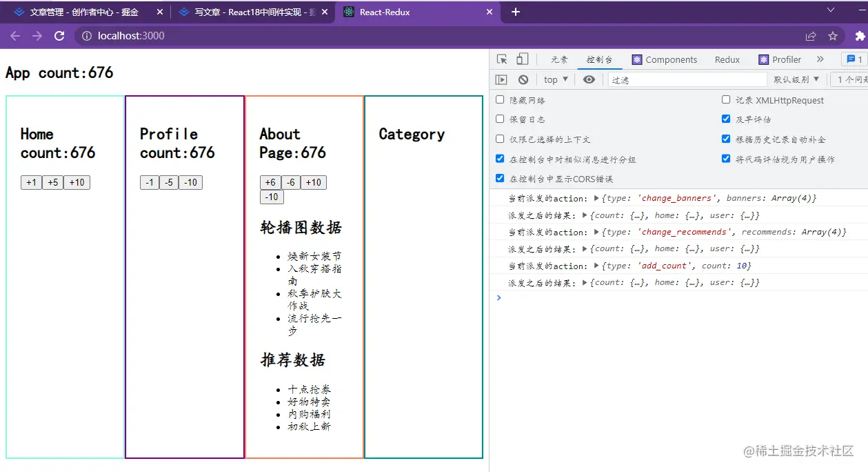Click the console prompt input line
This screenshot has width=868, height=472.
click(683, 297)
